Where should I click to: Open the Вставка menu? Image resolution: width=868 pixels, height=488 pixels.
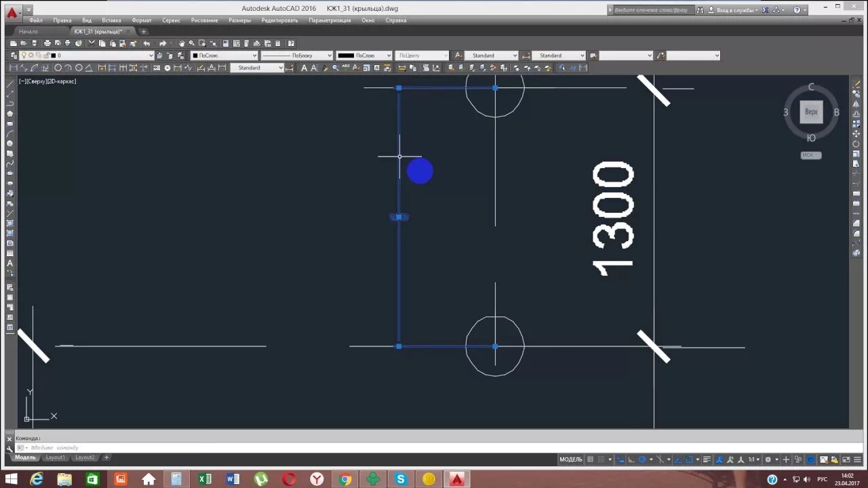pyautogui.click(x=111, y=20)
